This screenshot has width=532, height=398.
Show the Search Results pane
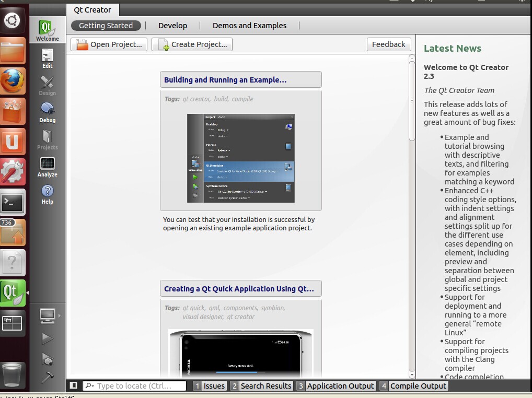pos(261,386)
